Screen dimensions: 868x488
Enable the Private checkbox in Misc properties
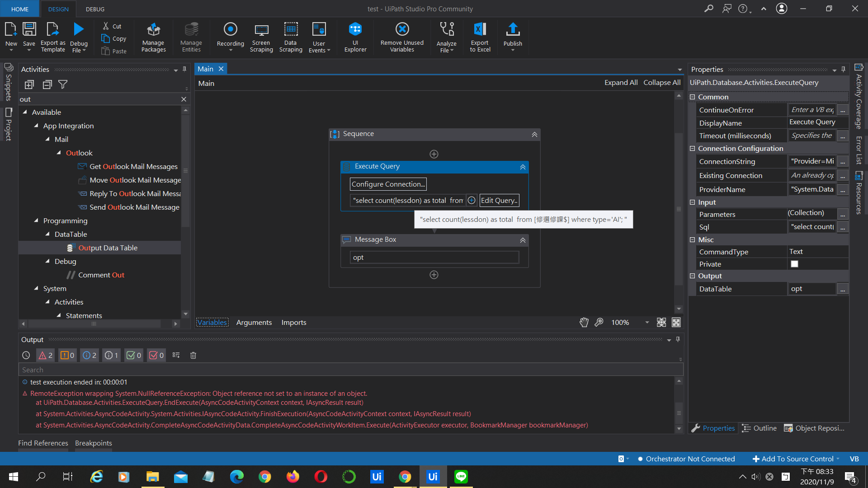click(x=794, y=264)
